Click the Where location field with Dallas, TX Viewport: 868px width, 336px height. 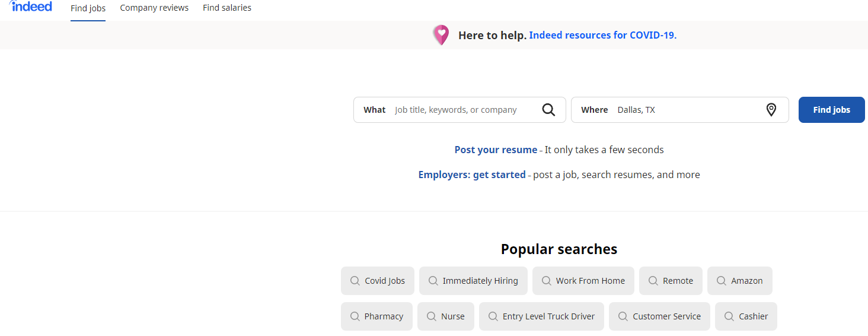(x=688, y=110)
